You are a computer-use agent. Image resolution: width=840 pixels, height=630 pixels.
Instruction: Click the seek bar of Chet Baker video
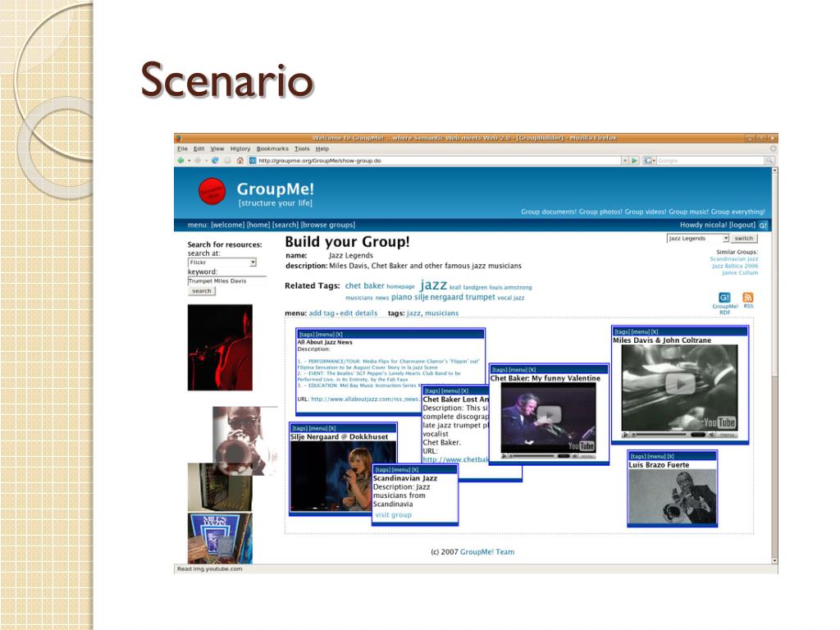click(x=533, y=456)
